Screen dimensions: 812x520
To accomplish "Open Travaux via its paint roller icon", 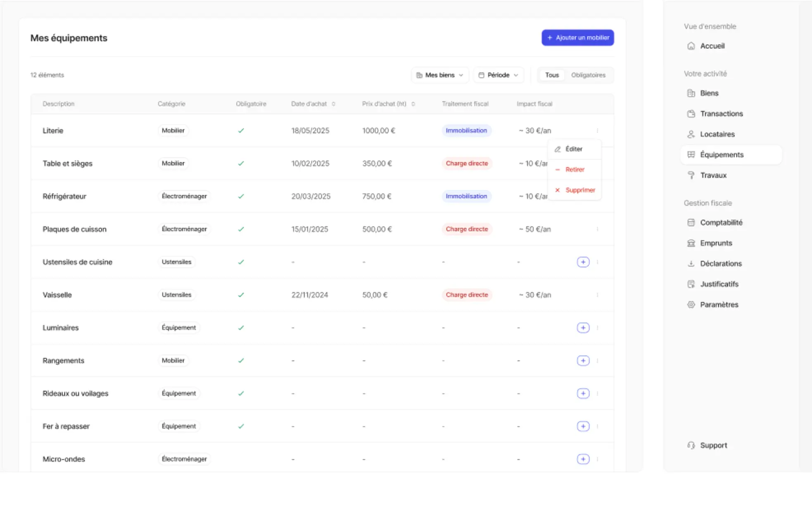I will click(691, 175).
